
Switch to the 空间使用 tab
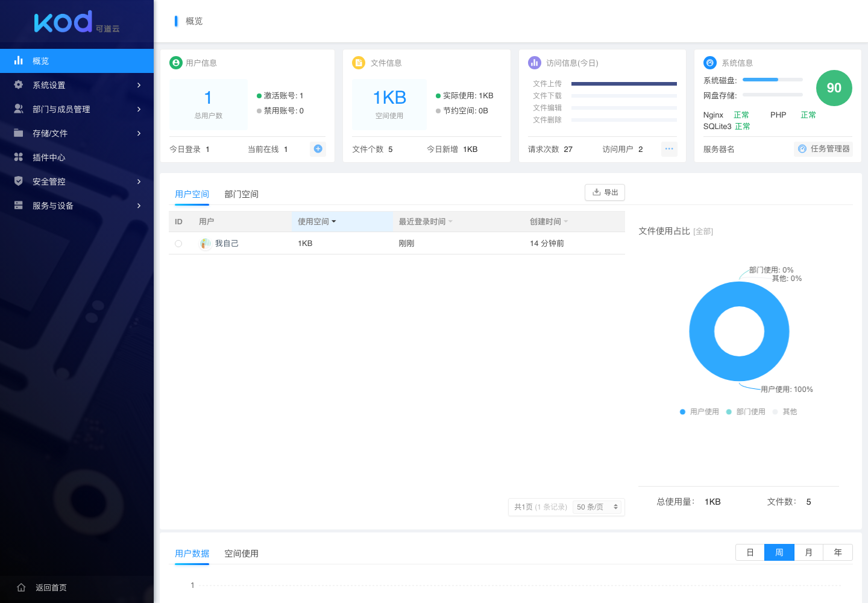coord(241,554)
